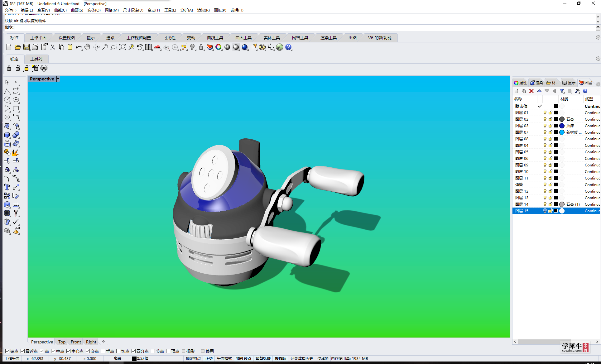Toggle the 端点 osnap checkbox
The image size is (601, 364).
point(7,351)
